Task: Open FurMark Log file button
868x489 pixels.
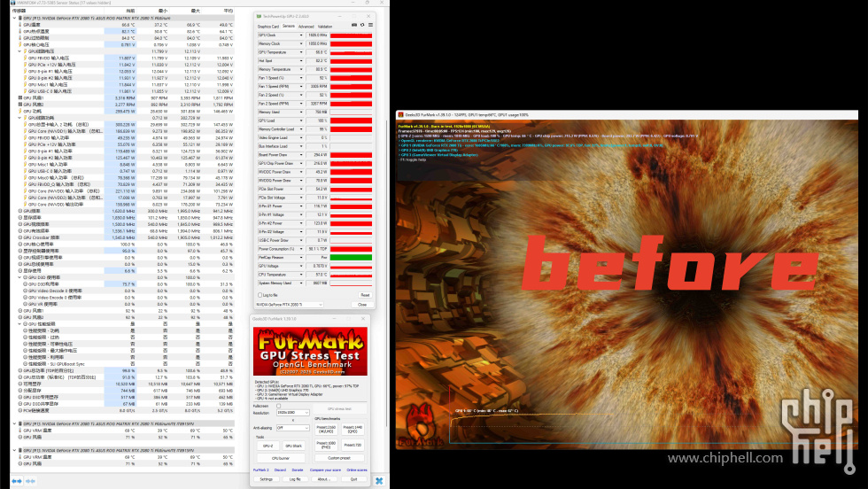Action: coord(295,479)
